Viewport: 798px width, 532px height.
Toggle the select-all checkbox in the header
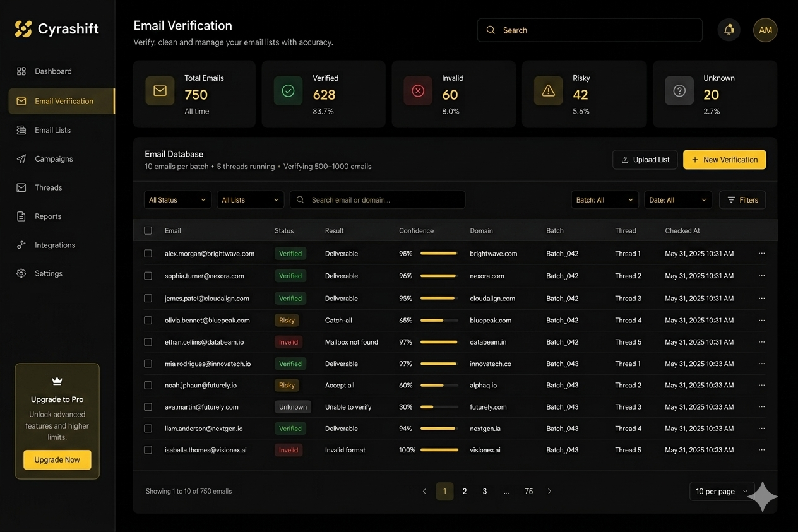click(148, 231)
